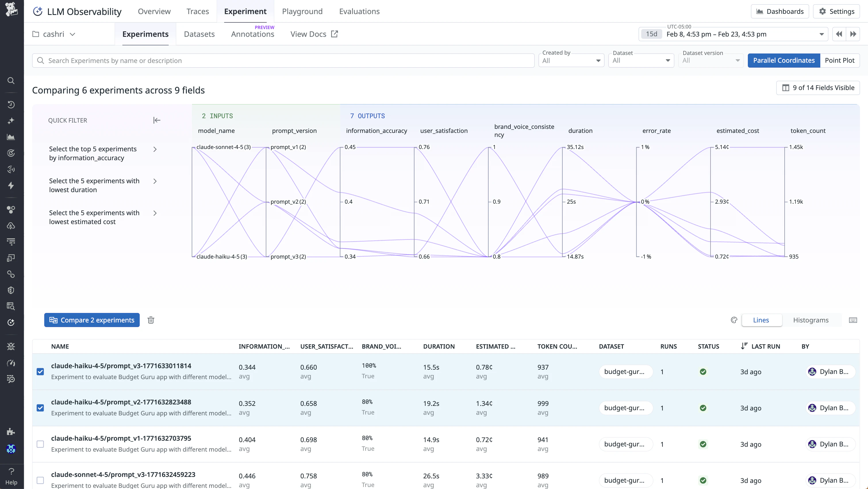Open Search from the left sidebar
Image resolution: width=868 pixels, height=489 pixels.
point(11,80)
